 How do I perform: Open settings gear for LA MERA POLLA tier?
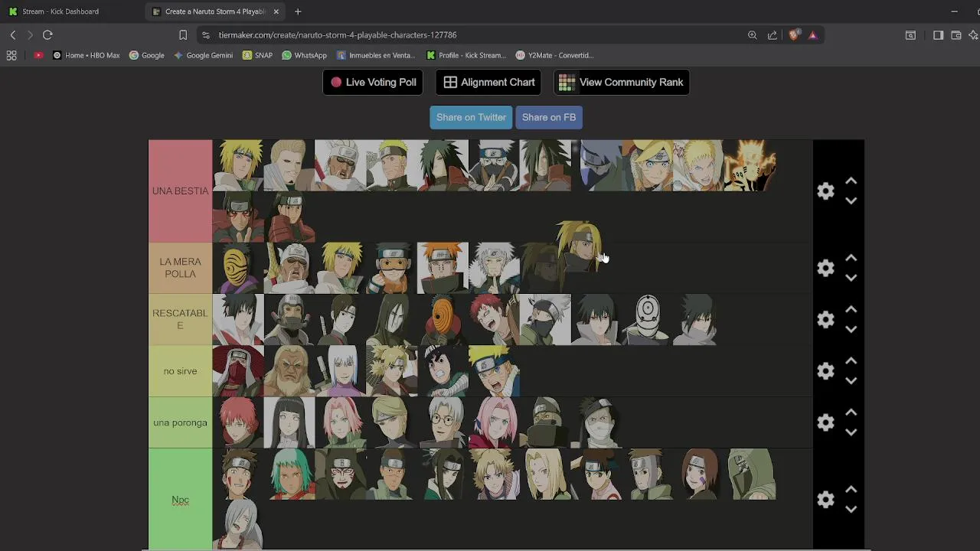[x=825, y=268]
